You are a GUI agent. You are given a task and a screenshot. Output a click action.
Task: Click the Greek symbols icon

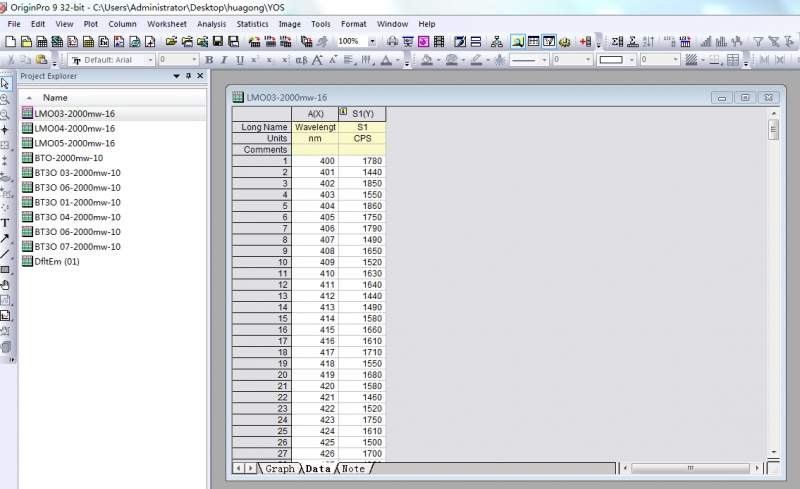pyautogui.click(x=301, y=60)
